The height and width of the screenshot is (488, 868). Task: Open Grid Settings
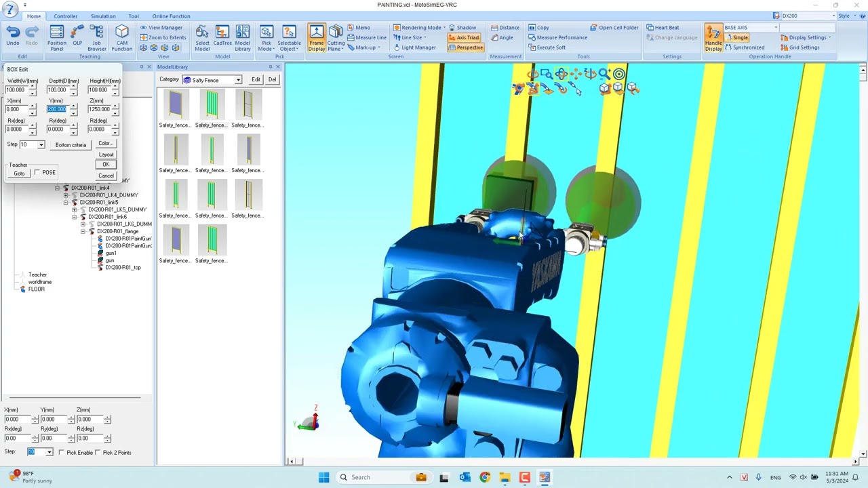[x=800, y=47]
